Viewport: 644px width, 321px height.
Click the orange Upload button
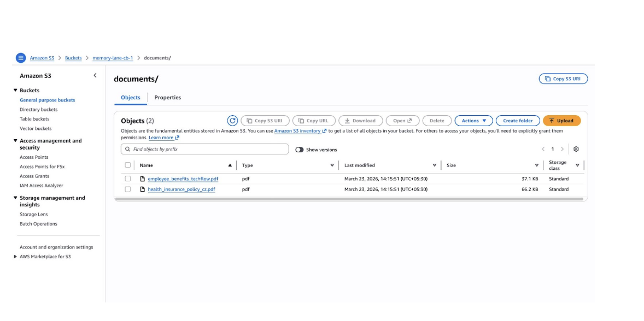click(x=561, y=121)
